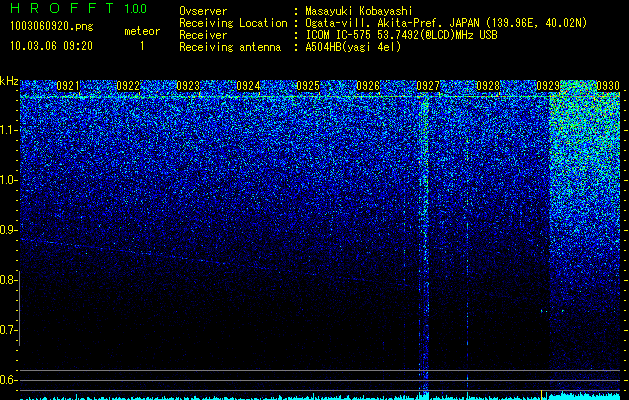The height and width of the screenshot is (400, 629).
Task: Click the yellow meteor marker on the bottom power trace
Action: tap(542, 395)
